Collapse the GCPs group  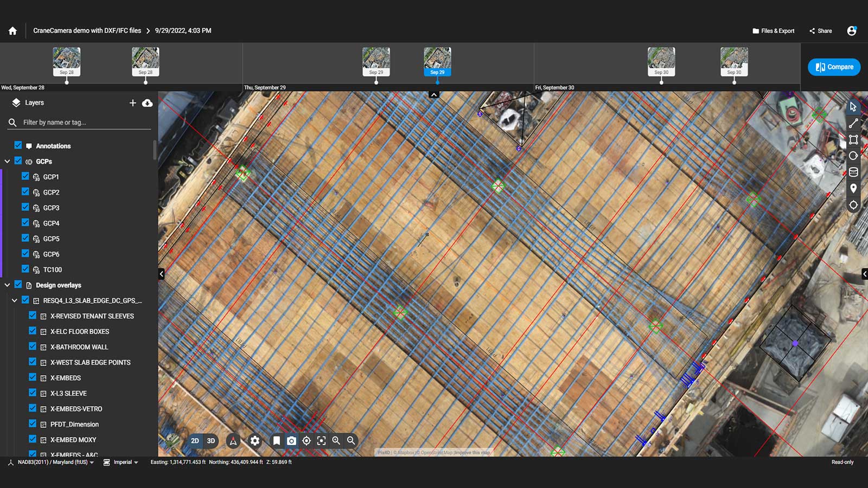(x=7, y=161)
